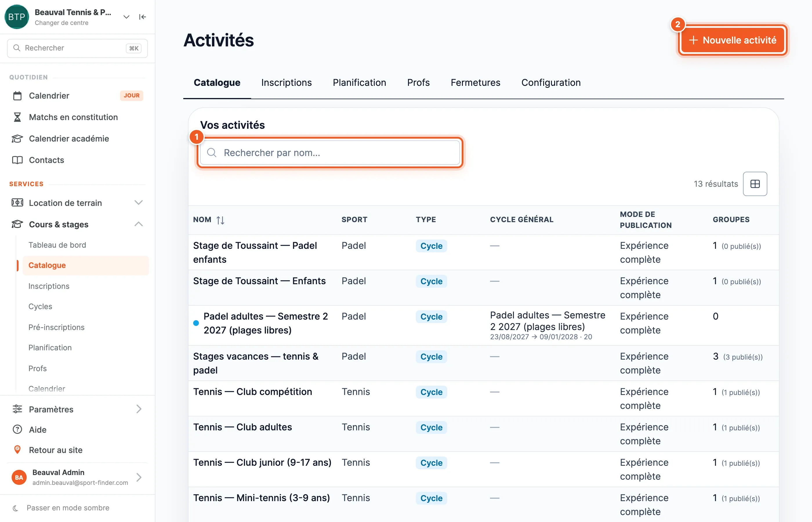
Task: Toggle Passer en mode sombre
Action: click(x=61, y=508)
